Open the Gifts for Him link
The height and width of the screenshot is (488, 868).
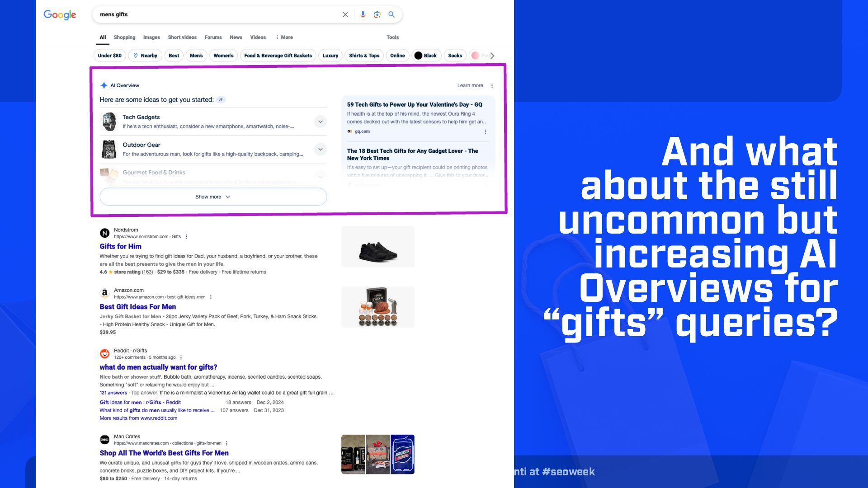pos(120,246)
